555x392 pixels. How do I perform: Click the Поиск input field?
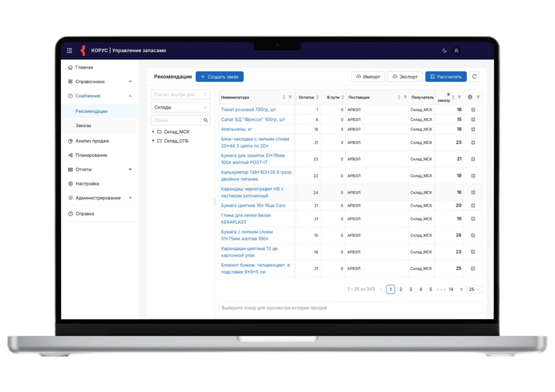176,120
